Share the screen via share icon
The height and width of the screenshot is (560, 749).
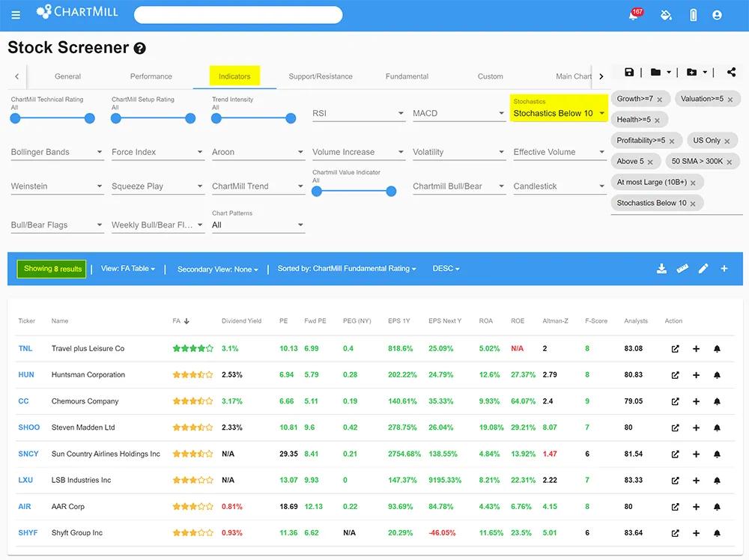point(731,72)
